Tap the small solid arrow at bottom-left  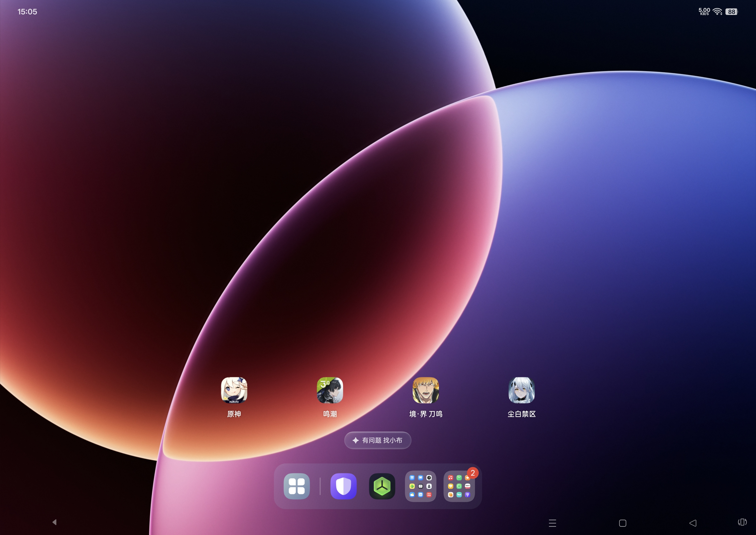(55, 522)
